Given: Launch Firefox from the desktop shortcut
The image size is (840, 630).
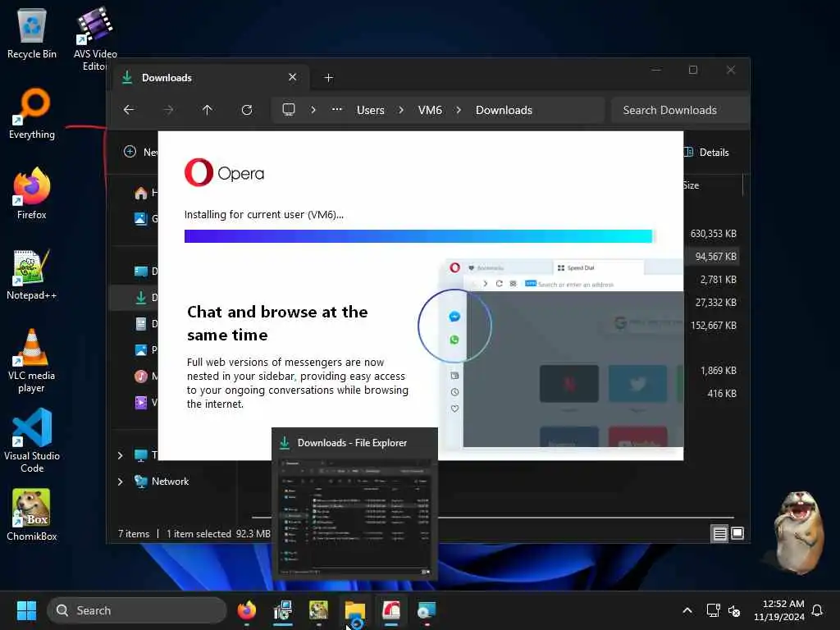Looking at the screenshot, I should 32,194.
